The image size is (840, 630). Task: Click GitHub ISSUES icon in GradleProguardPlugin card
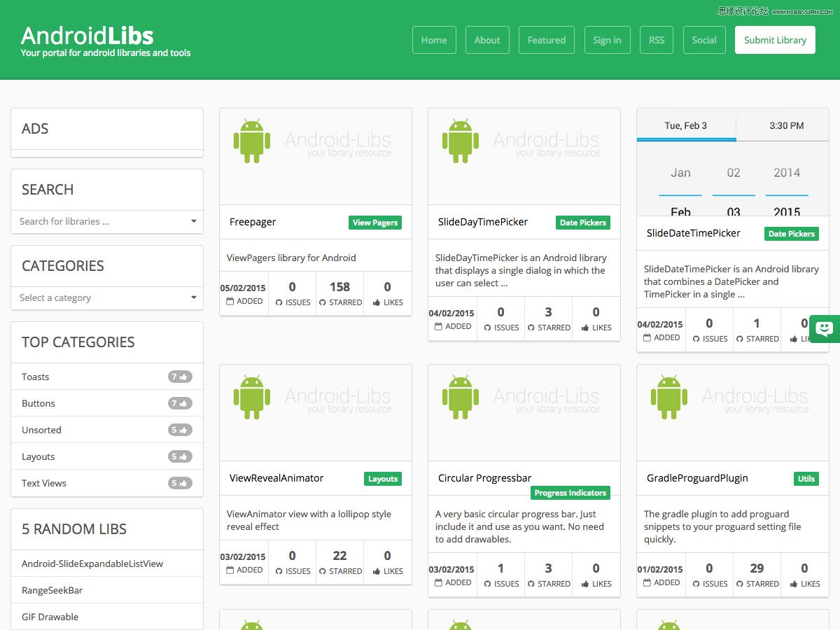[696, 584]
